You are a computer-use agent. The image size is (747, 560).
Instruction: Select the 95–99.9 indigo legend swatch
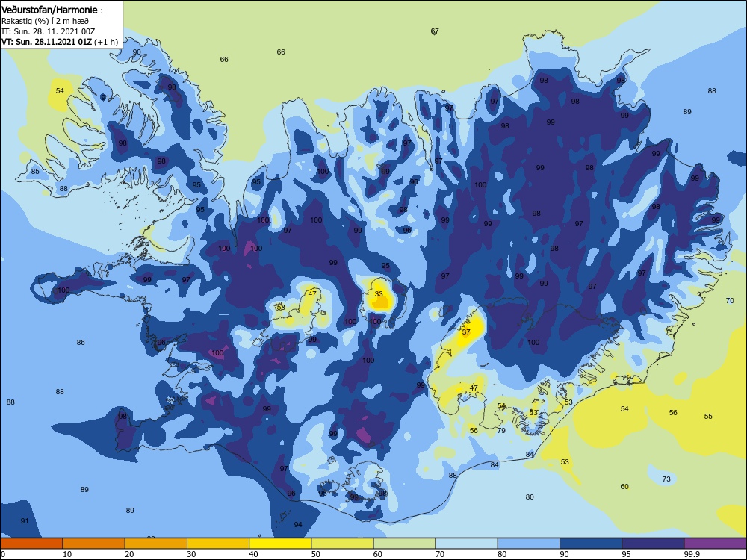tap(653, 544)
